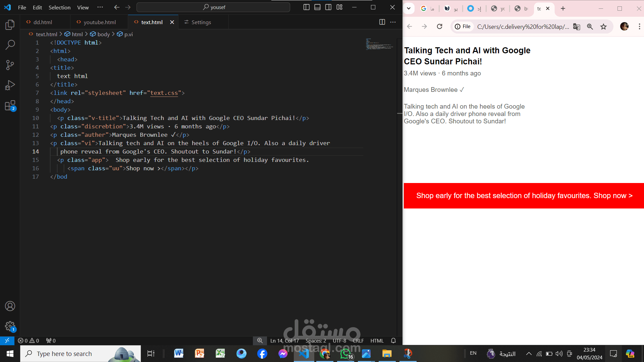Open Chrome zoom magnifier icon
644x362 pixels.
tap(590, 26)
